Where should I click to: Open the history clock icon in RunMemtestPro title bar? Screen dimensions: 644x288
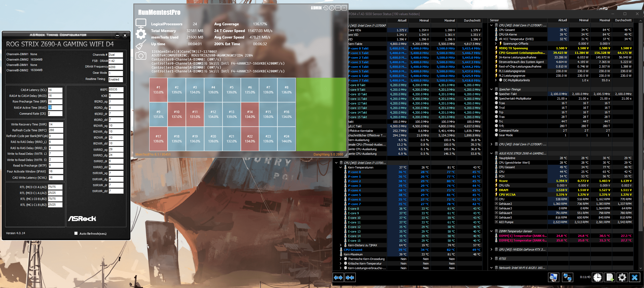(x=326, y=8)
